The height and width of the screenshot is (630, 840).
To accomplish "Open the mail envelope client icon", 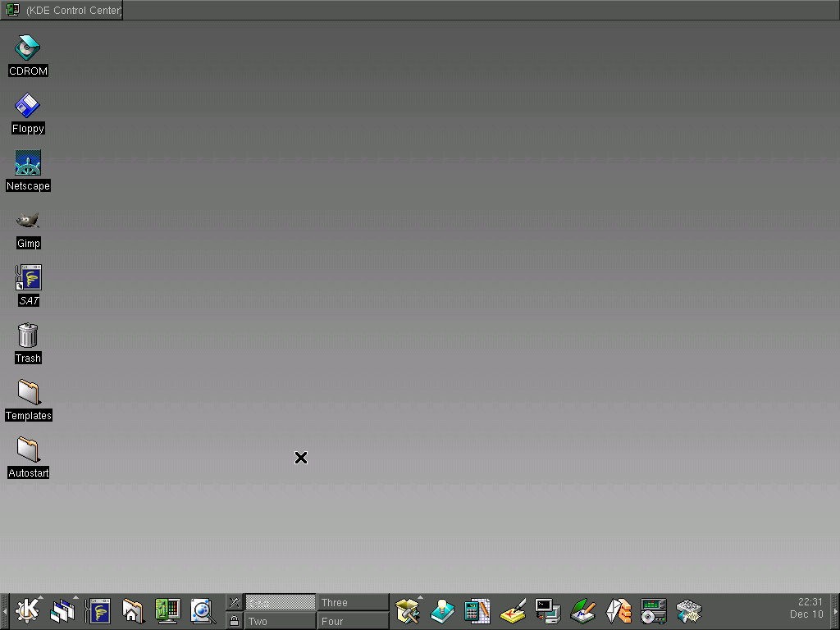I will click(x=619, y=611).
